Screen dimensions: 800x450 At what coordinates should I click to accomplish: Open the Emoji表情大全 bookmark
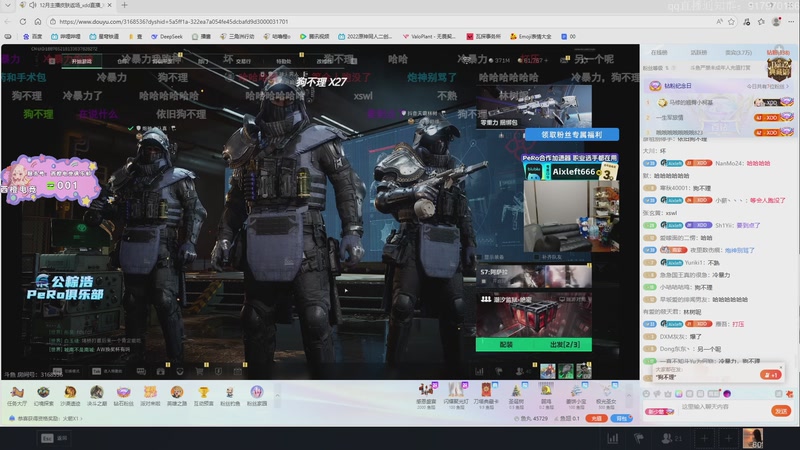[x=531, y=36]
